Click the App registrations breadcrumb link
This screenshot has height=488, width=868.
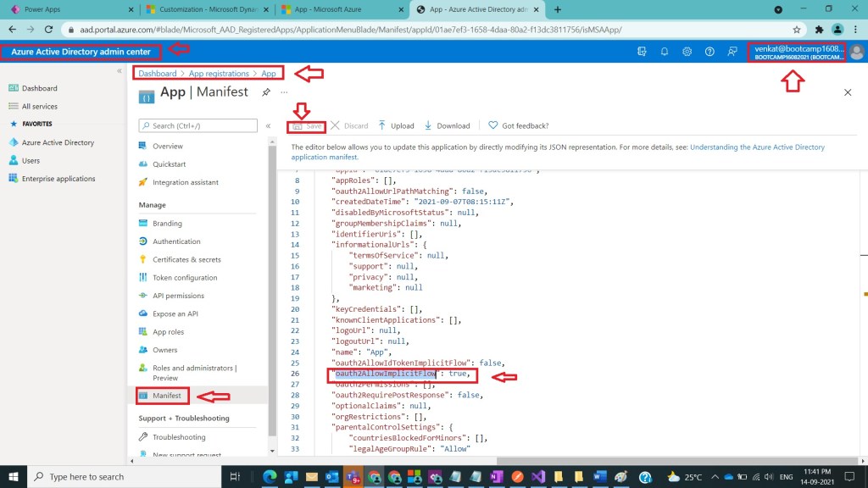point(219,74)
